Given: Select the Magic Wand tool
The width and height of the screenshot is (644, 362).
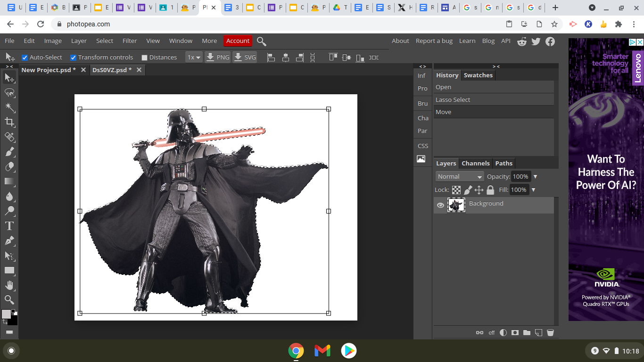Looking at the screenshot, I should tap(9, 107).
